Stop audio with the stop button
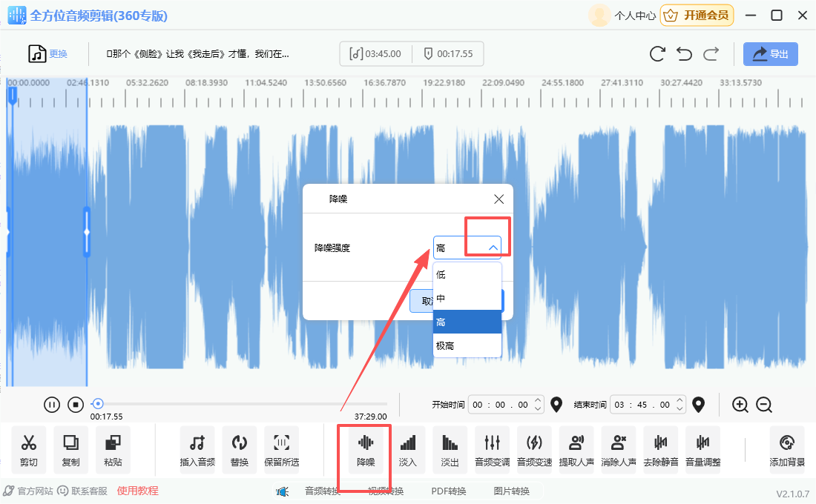 tap(75, 405)
